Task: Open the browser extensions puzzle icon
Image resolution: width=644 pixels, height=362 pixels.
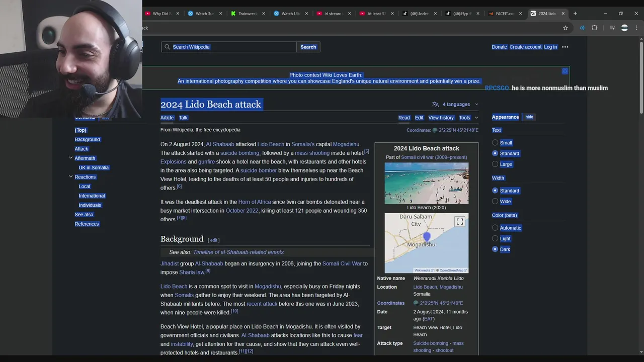Action: tap(594, 28)
